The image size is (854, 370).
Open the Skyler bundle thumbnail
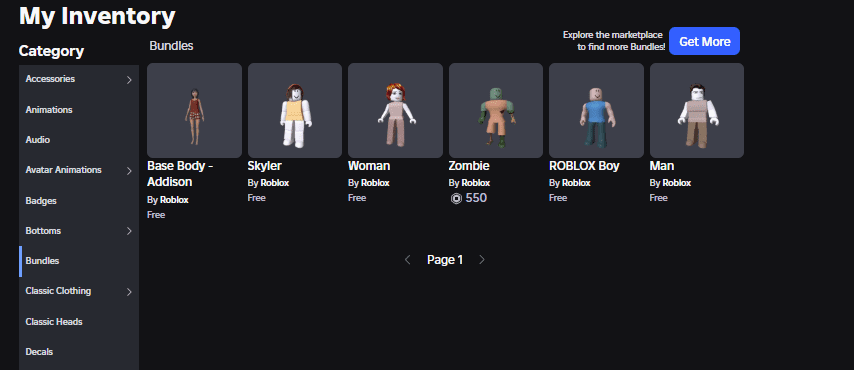tap(295, 111)
